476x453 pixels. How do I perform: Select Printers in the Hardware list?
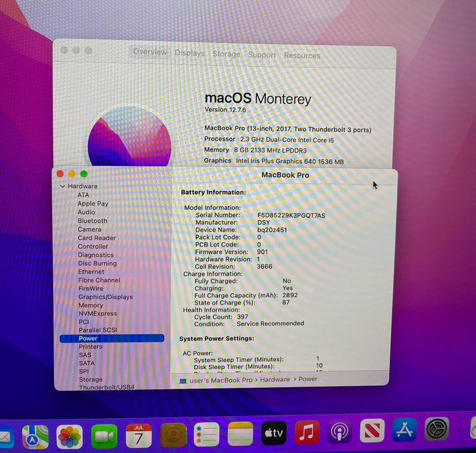[x=91, y=346]
